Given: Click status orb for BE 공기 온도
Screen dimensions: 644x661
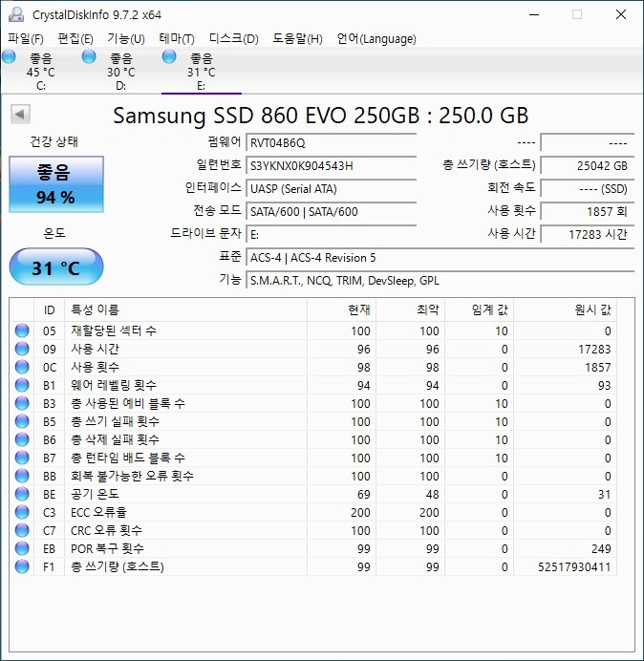Looking at the screenshot, I should (x=22, y=494).
